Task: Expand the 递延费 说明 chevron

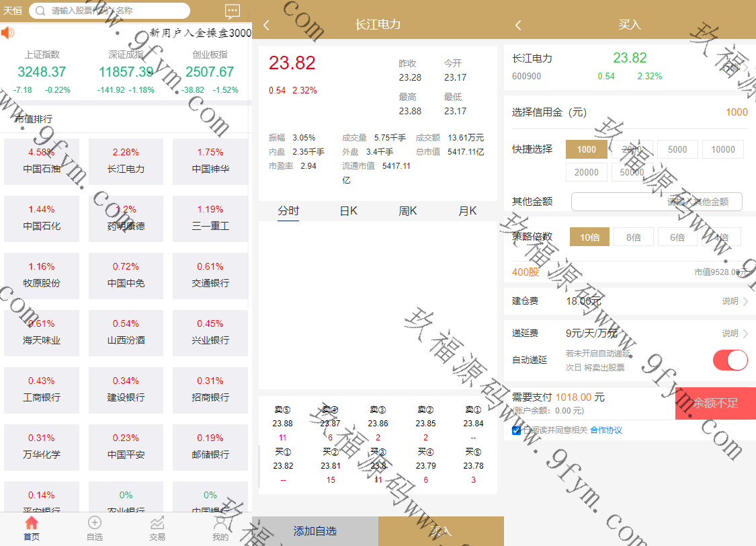Action: (745, 334)
